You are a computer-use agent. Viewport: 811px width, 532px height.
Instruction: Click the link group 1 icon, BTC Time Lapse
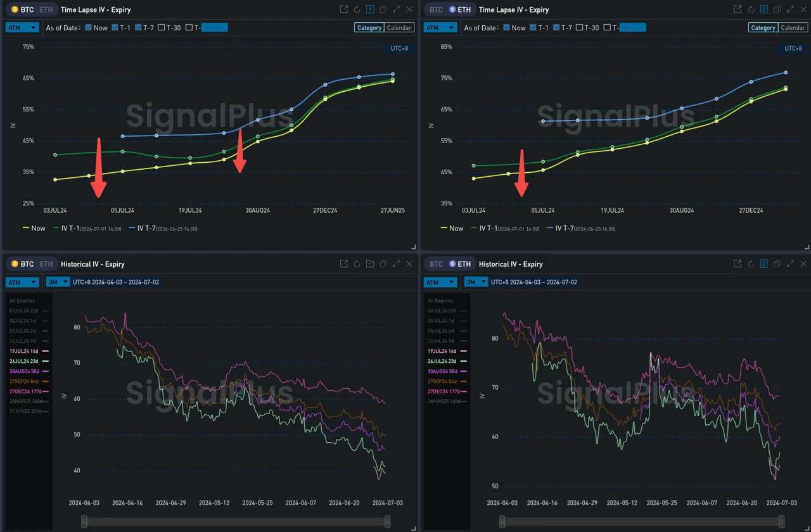[370, 9]
